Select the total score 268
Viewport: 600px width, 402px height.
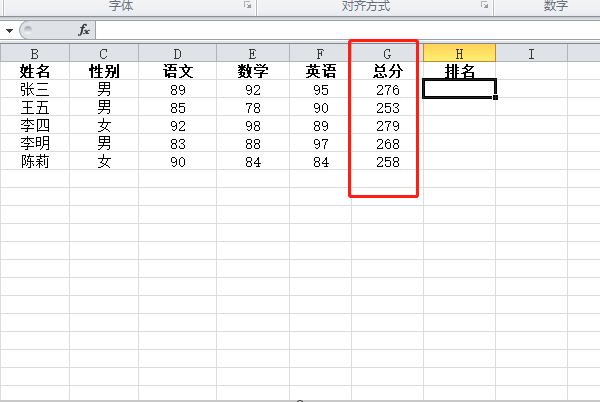tap(387, 143)
